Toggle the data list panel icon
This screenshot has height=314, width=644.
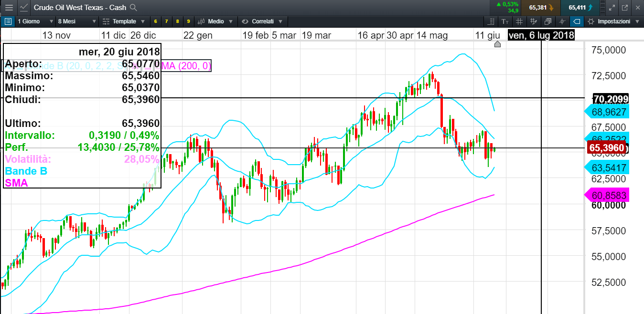point(8,21)
